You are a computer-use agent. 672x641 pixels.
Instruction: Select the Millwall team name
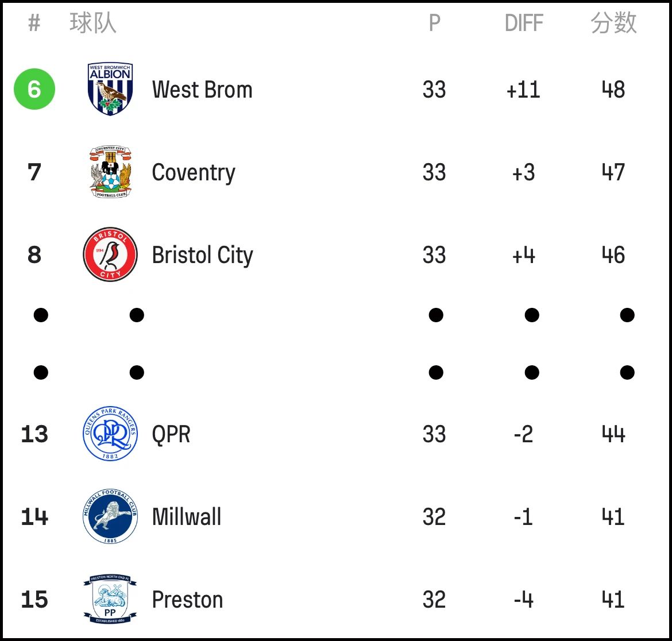[187, 517]
